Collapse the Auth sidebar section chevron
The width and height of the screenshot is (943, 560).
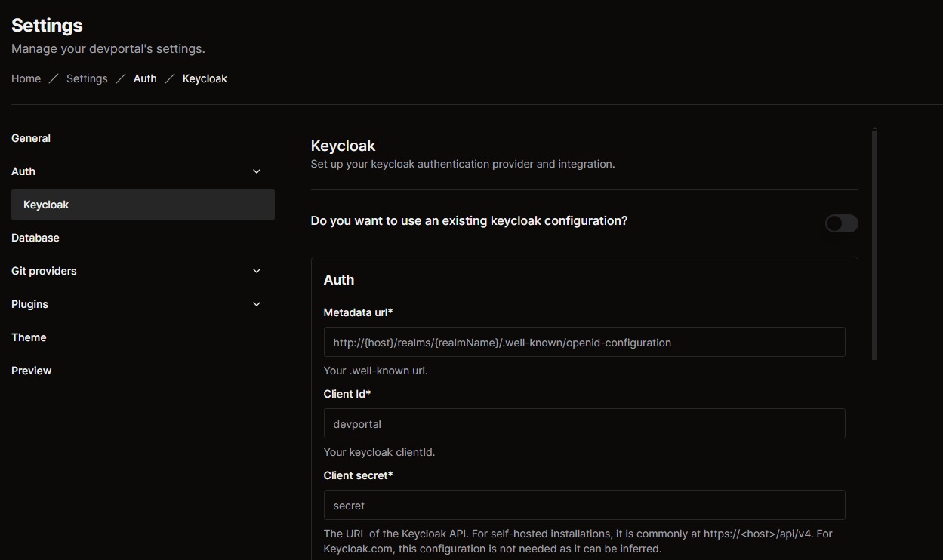tap(257, 171)
